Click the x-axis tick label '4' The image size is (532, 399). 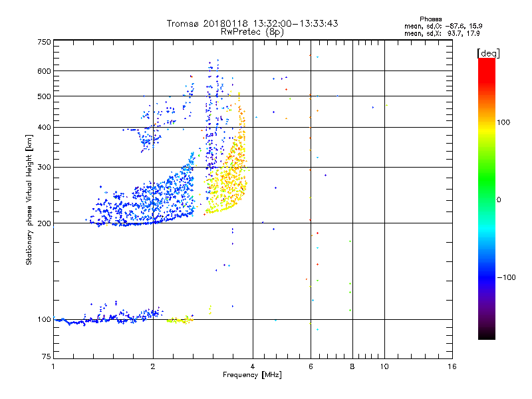tap(253, 366)
